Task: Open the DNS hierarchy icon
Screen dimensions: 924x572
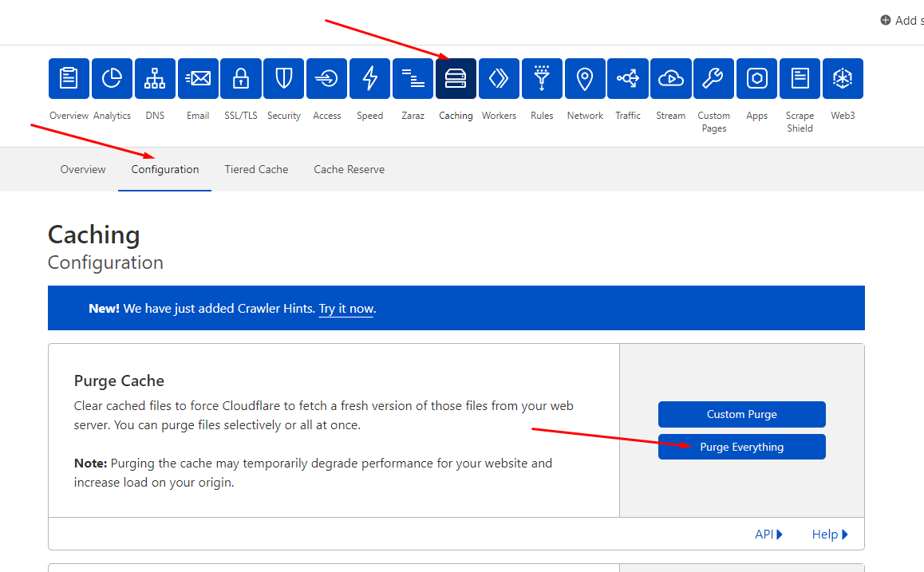Action: pos(155,78)
